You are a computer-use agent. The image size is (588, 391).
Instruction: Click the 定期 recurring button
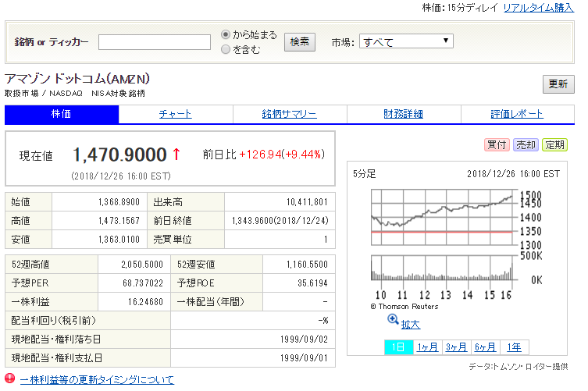pyautogui.click(x=554, y=144)
